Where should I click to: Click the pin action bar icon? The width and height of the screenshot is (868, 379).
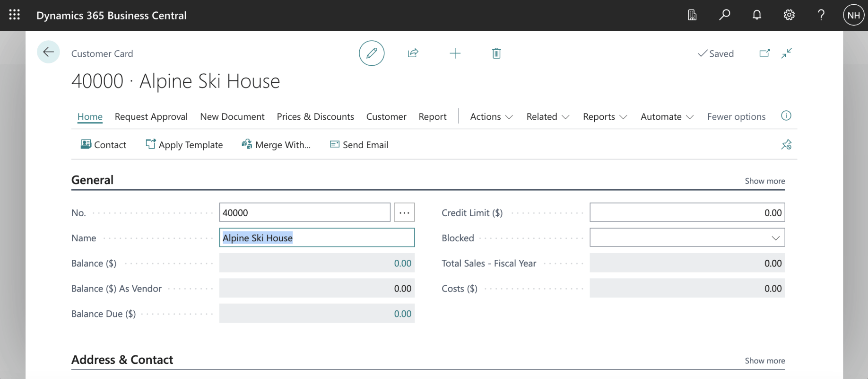click(786, 145)
